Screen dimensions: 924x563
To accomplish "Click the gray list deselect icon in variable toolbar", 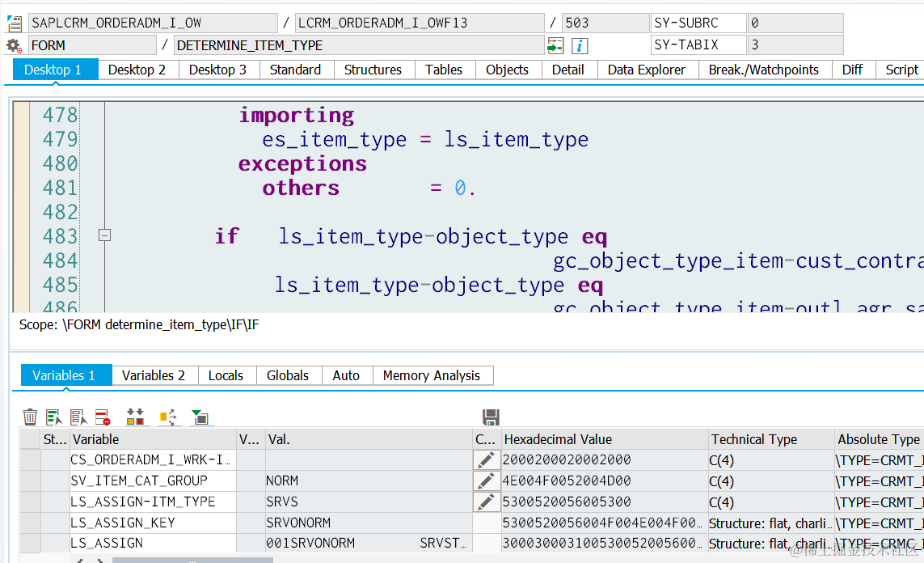I will click(x=78, y=417).
